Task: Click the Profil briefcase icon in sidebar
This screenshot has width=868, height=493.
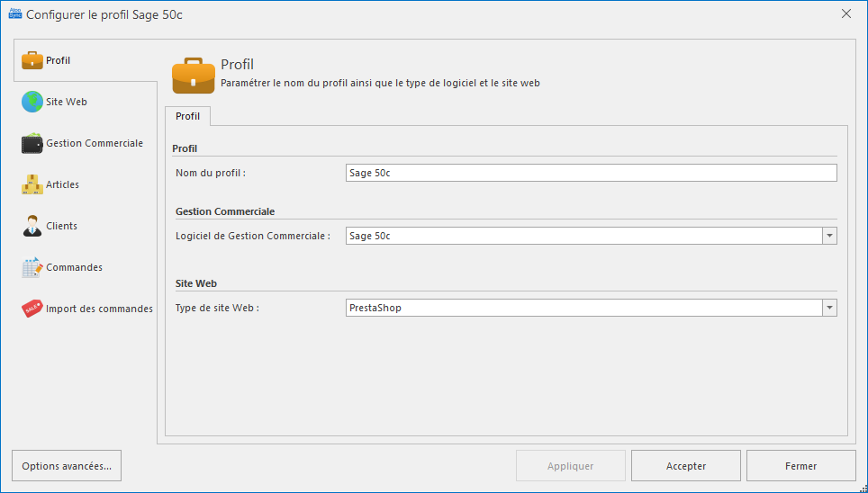Action: click(32, 60)
